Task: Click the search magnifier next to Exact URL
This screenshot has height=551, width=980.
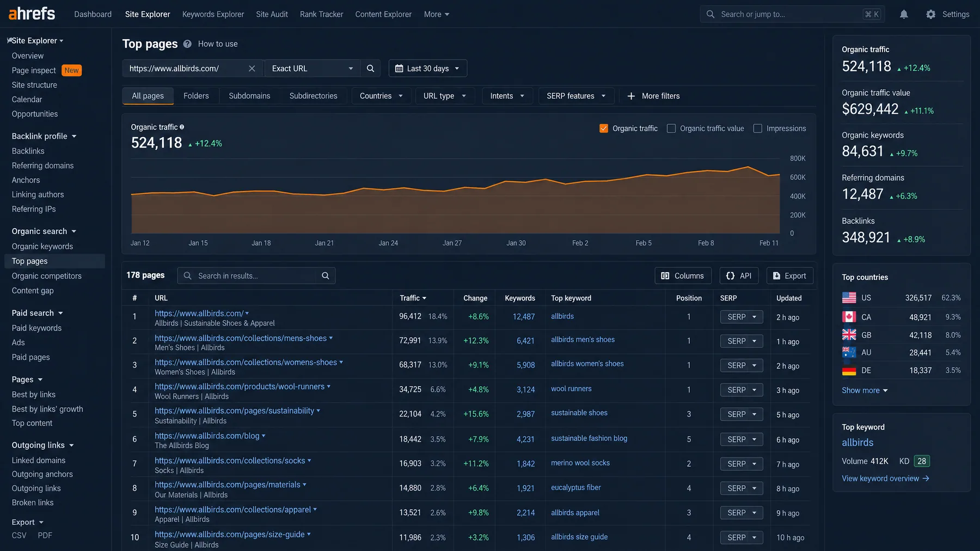Action: coord(370,68)
